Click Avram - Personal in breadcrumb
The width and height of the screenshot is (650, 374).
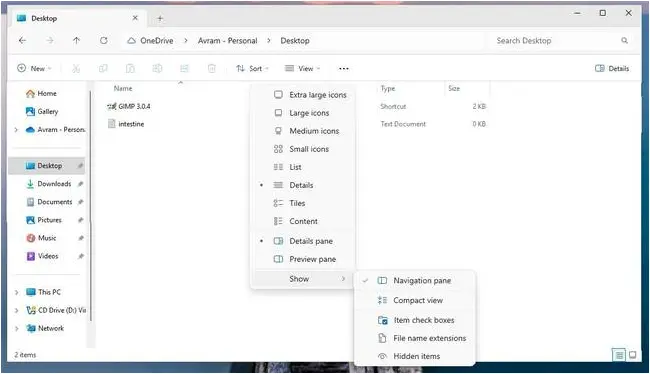pyautogui.click(x=227, y=41)
